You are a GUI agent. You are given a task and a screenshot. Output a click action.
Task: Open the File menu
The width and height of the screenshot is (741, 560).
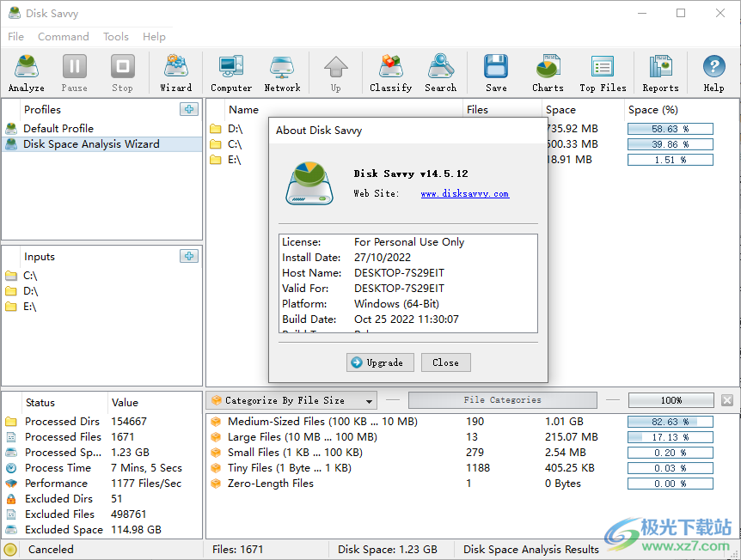tap(15, 36)
